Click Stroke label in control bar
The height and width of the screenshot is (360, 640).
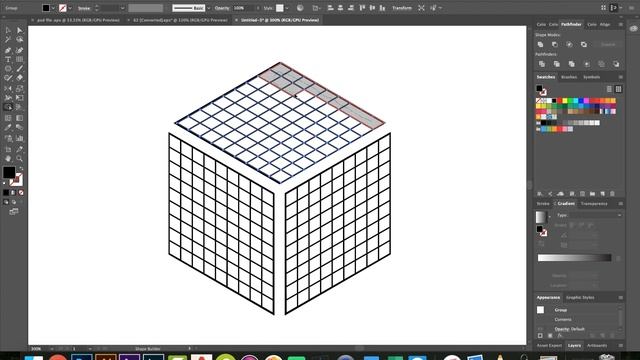(84, 8)
